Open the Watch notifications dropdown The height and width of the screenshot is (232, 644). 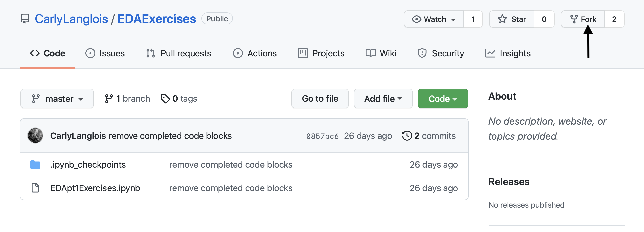pos(434,19)
